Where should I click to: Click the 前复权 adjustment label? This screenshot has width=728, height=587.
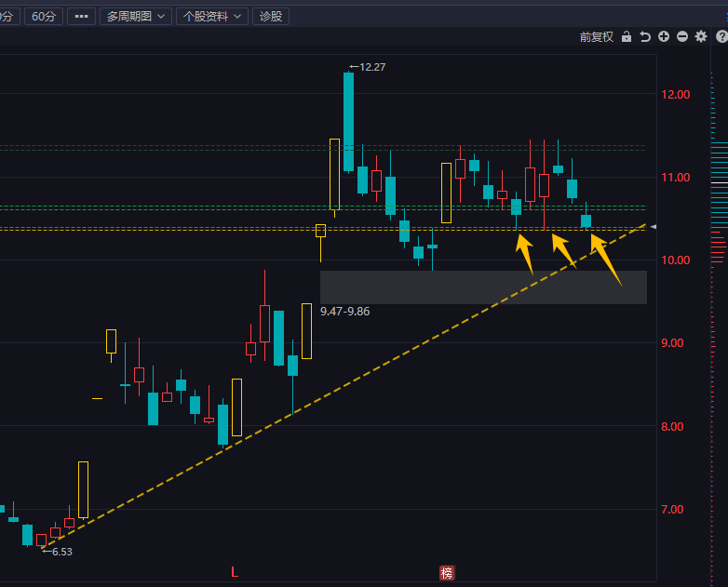point(597,37)
